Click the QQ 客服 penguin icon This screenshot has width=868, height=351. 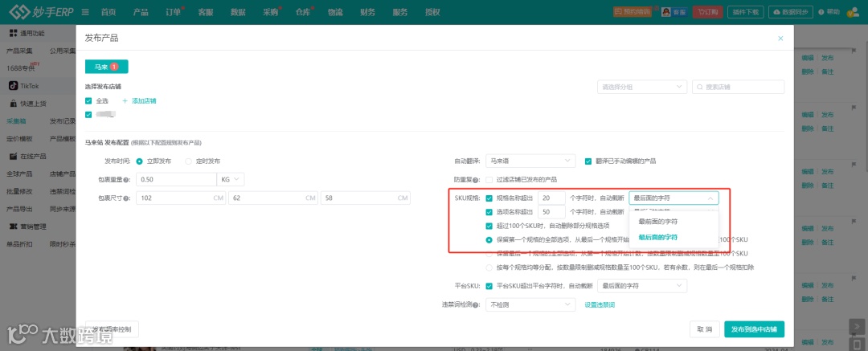click(666, 11)
